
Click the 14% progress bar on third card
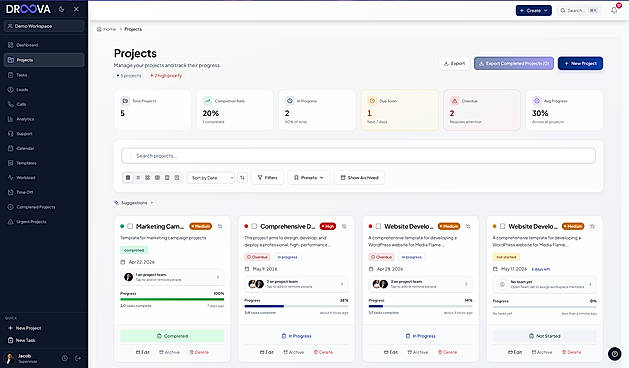click(x=420, y=306)
